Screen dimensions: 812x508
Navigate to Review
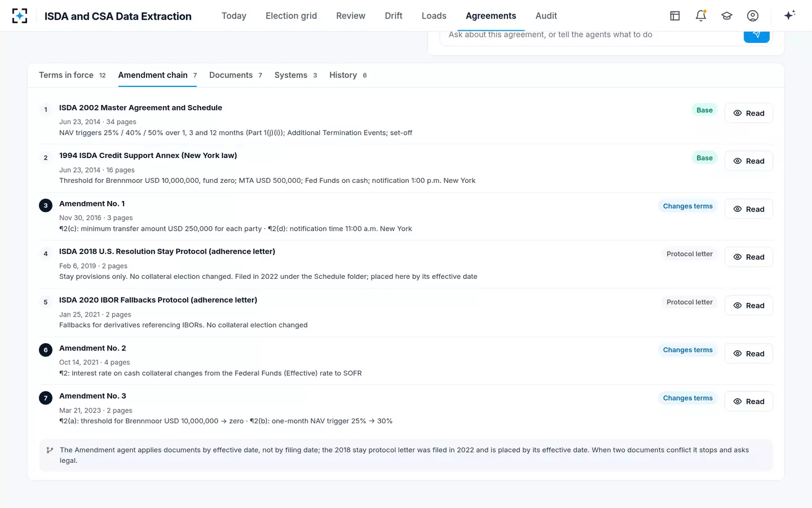pyautogui.click(x=351, y=16)
